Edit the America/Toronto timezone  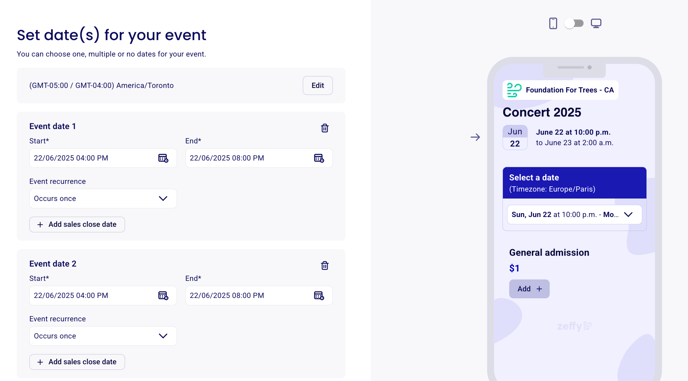(317, 86)
